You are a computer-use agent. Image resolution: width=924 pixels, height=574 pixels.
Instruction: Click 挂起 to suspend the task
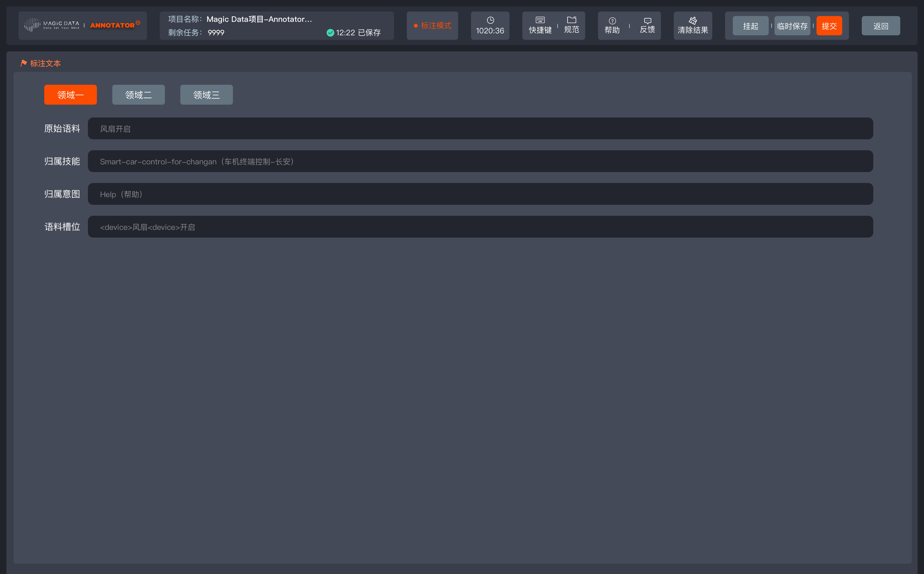tap(750, 25)
